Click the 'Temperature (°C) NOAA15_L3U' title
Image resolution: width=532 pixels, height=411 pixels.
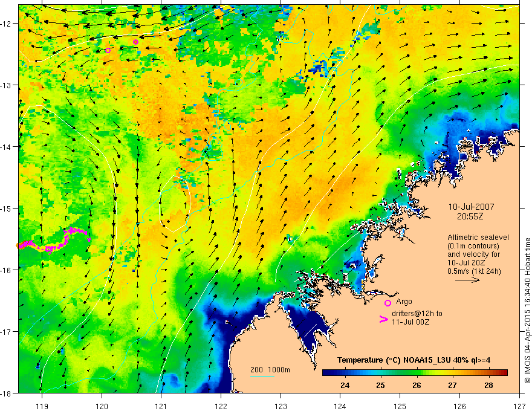[394, 360]
